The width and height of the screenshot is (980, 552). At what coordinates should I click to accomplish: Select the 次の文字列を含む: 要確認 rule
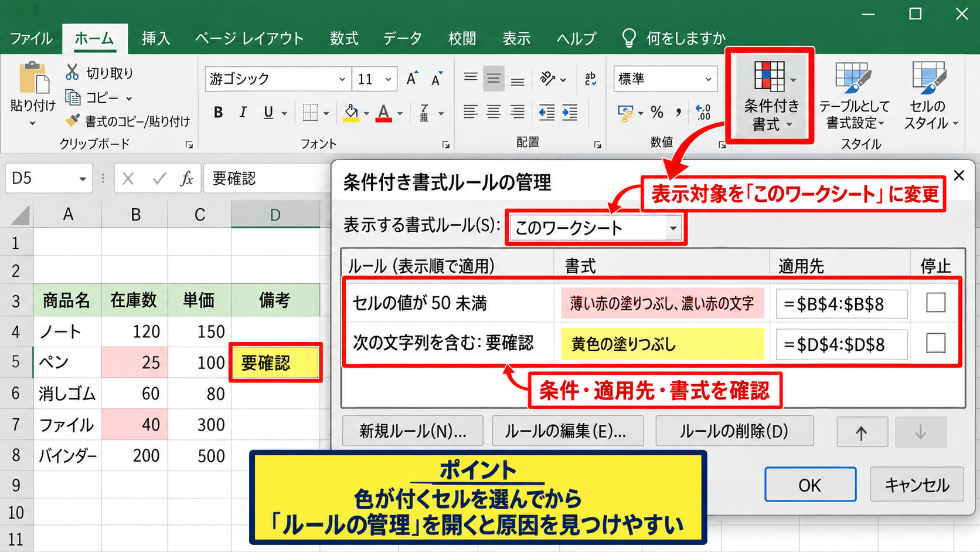point(651,343)
